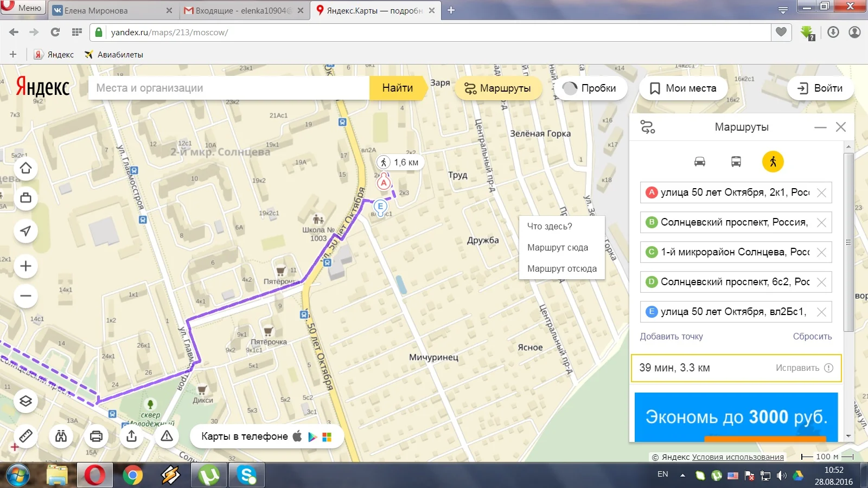
Task: Open Мои места
Action: [683, 88]
